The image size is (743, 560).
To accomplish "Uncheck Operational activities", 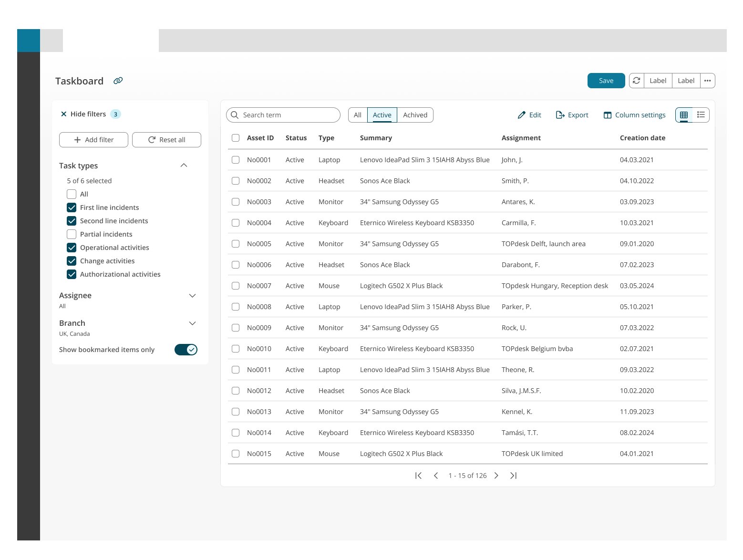I will pyautogui.click(x=72, y=248).
